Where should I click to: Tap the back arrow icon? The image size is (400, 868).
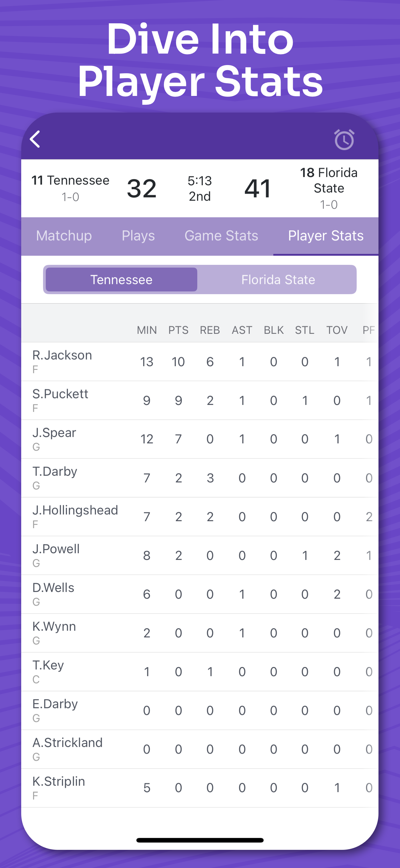35,139
